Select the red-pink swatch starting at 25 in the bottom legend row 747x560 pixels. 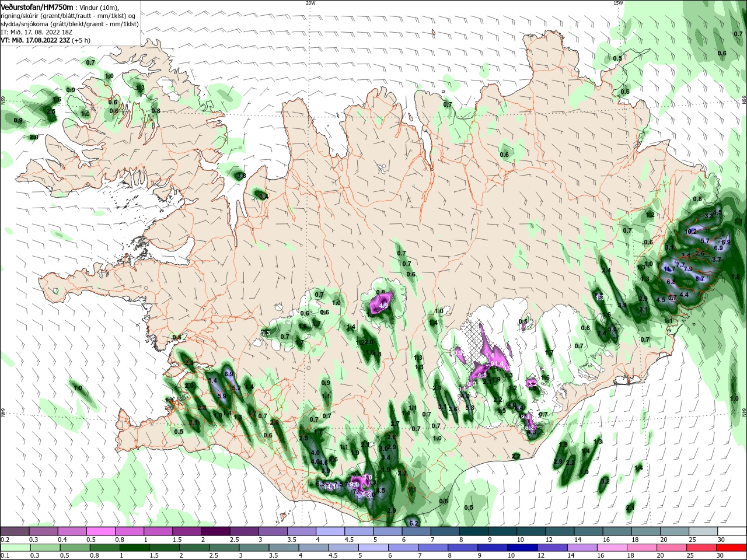point(702,548)
